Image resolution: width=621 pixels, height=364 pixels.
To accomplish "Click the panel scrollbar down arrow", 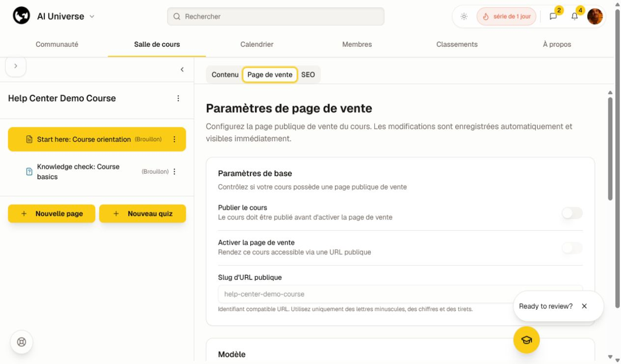I will [610, 357].
